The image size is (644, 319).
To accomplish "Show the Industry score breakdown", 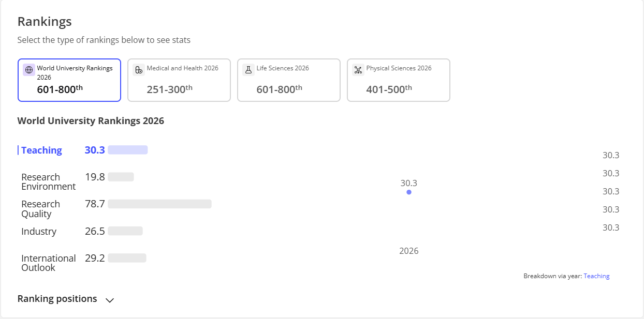I will (x=39, y=232).
